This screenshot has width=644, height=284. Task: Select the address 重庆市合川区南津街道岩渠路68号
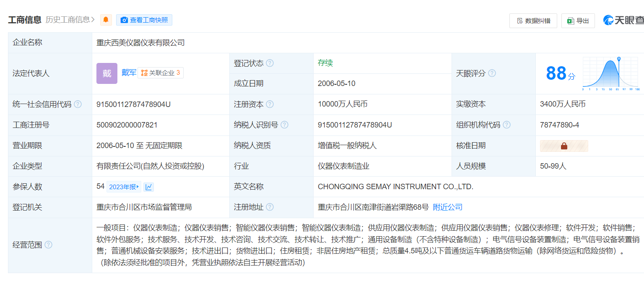[x=373, y=207]
